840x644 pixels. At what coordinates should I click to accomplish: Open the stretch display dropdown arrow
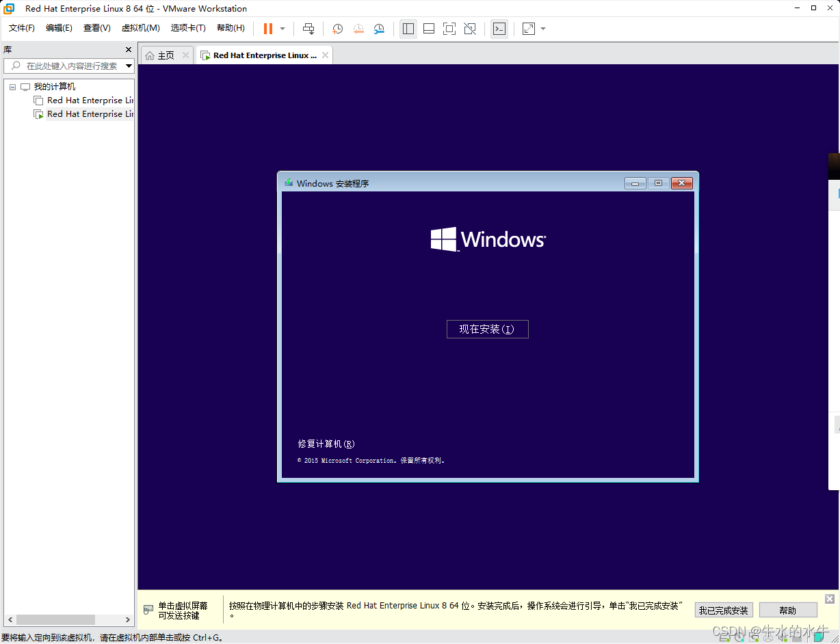point(543,29)
